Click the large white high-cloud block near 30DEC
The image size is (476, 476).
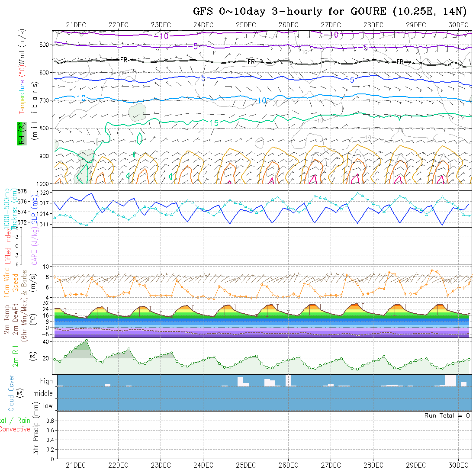coord(450,380)
